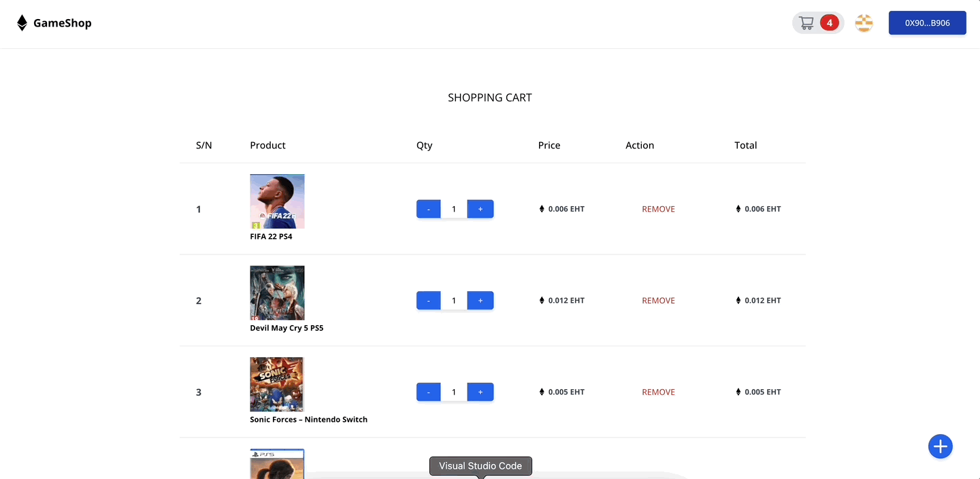Select the Devil May Cry 5 PS5 name
The height and width of the screenshot is (479, 980).
pyautogui.click(x=287, y=328)
